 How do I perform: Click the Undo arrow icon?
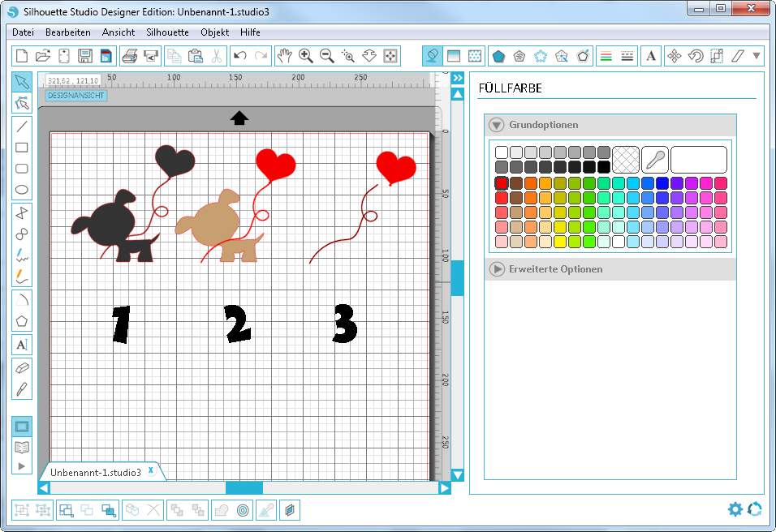tap(239, 56)
